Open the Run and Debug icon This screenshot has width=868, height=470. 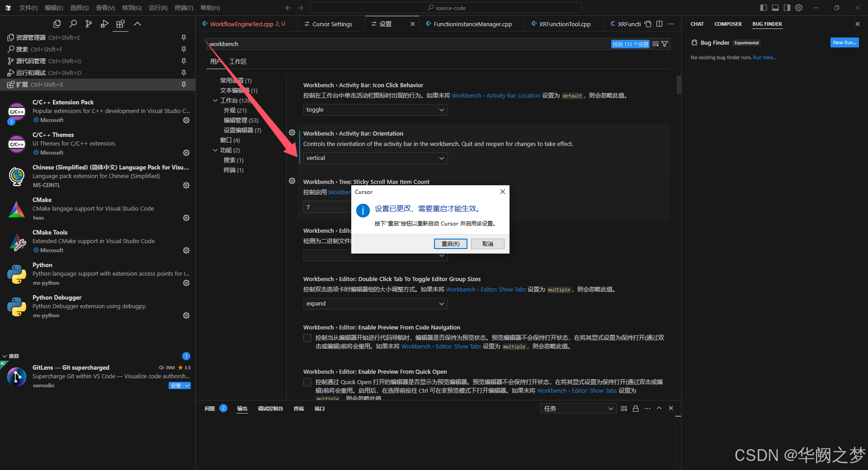pos(104,24)
